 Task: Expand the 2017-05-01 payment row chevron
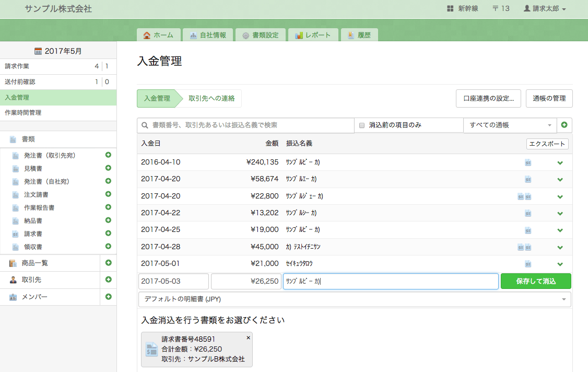(560, 264)
